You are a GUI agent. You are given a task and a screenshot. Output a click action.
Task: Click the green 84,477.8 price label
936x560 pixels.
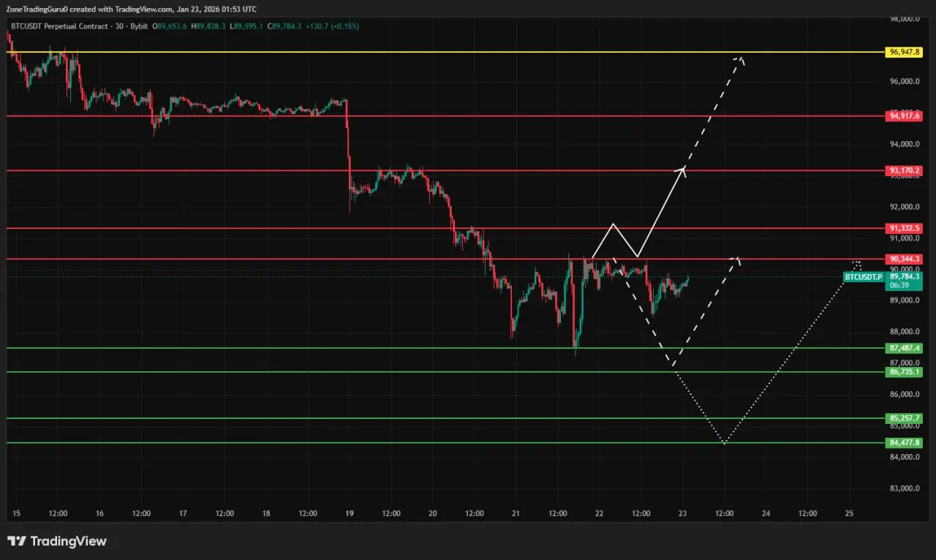click(x=904, y=442)
